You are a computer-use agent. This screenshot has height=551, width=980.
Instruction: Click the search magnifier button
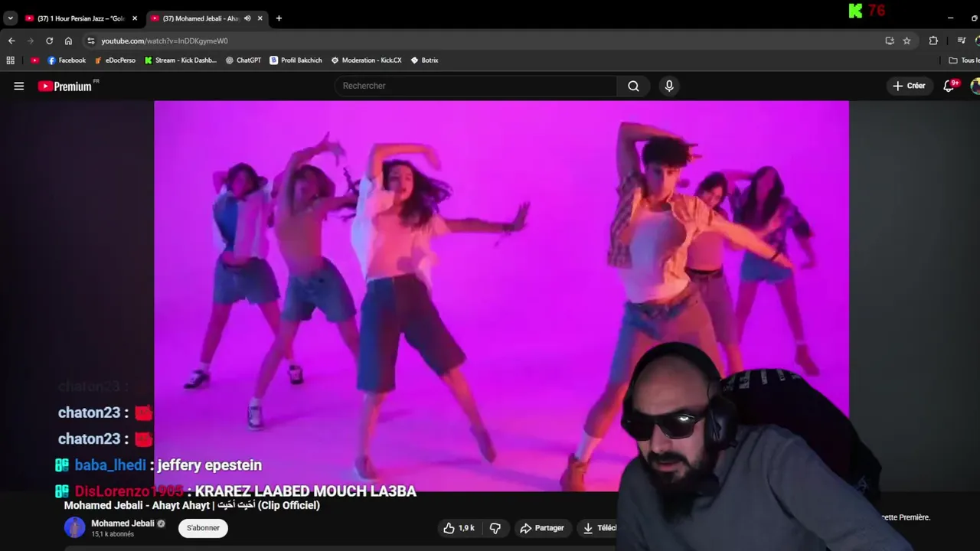633,86
